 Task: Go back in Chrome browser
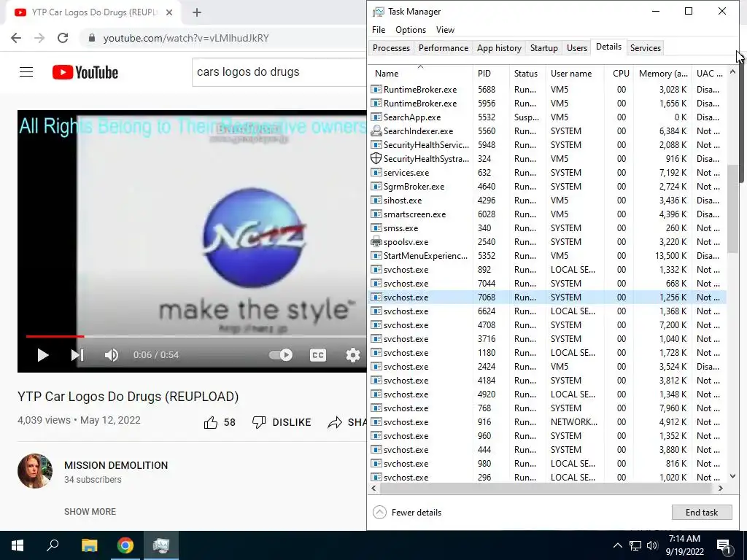click(16, 38)
